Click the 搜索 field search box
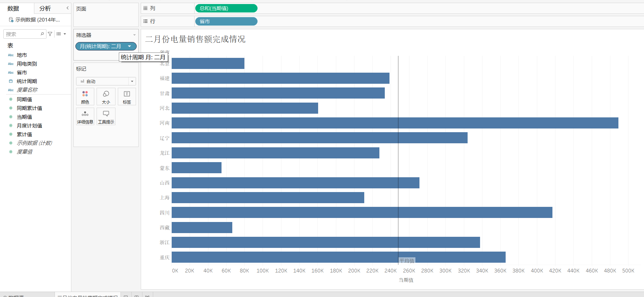This screenshot has height=297, width=644. coord(25,34)
